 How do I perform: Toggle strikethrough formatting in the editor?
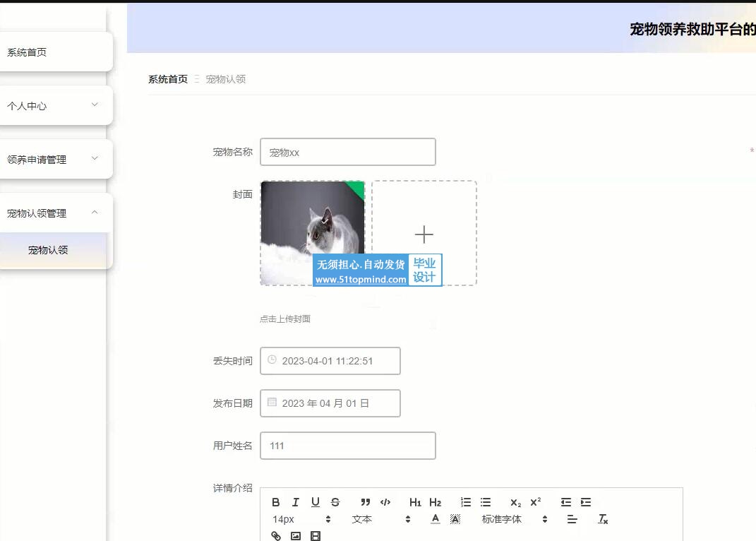point(335,502)
